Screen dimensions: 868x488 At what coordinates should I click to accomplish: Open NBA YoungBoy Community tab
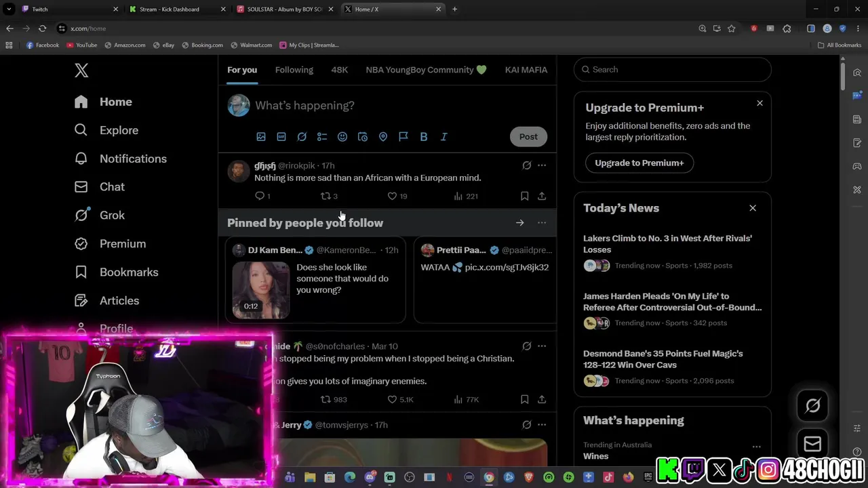point(426,70)
